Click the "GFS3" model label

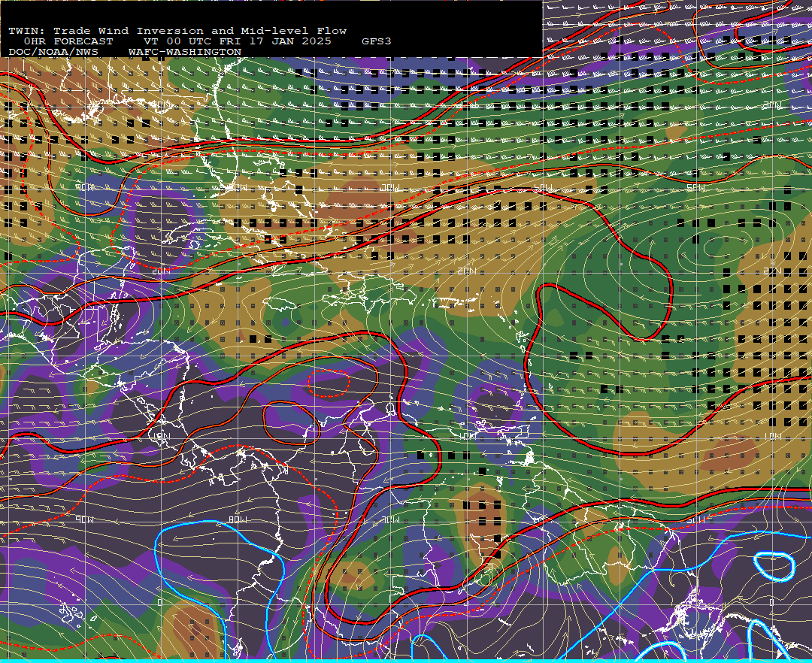point(377,41)
